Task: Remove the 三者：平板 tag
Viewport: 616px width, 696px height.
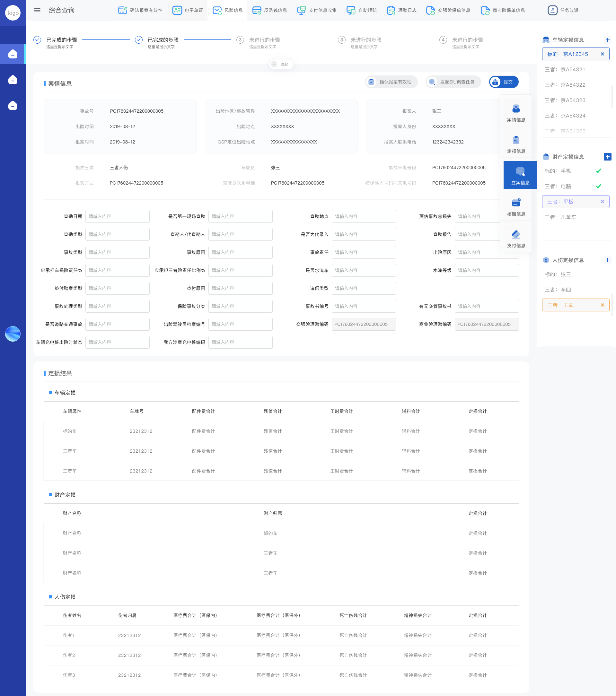Action: [x=602, y=202]
